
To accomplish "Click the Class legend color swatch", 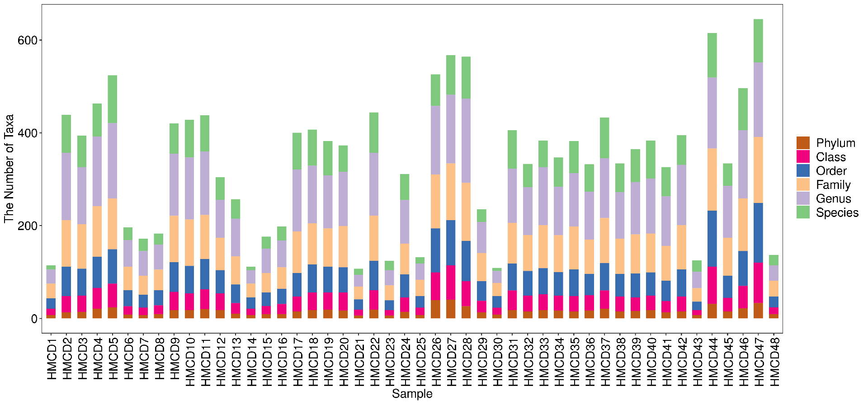I will (x=803, y=157).
